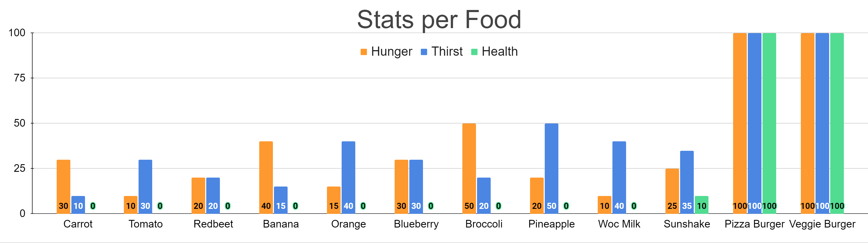The width and height of the screenshot is (868, 243).
Task: Select the Pineapple blue Thirst bar
Action: pyautogui.click(x=551, y=162)
